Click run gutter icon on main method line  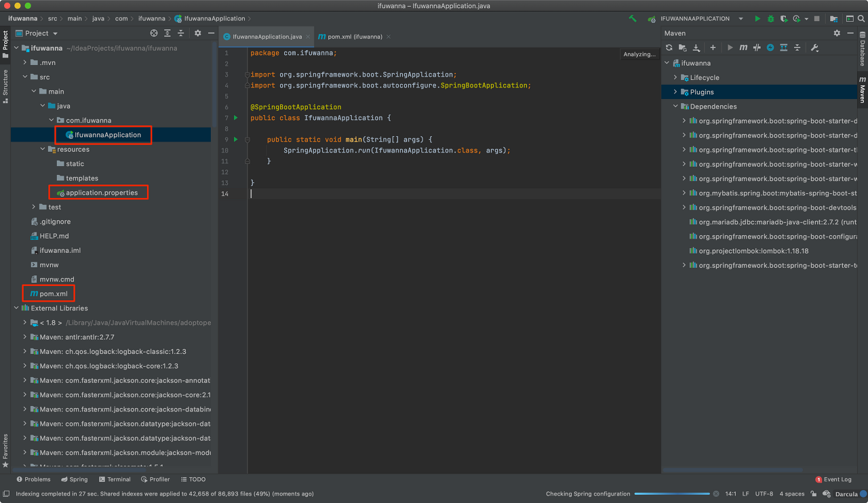click(236, 140)
